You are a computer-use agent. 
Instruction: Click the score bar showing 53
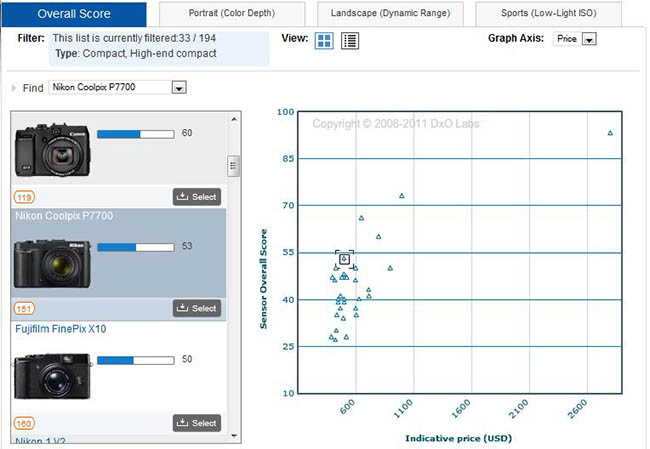136,247
